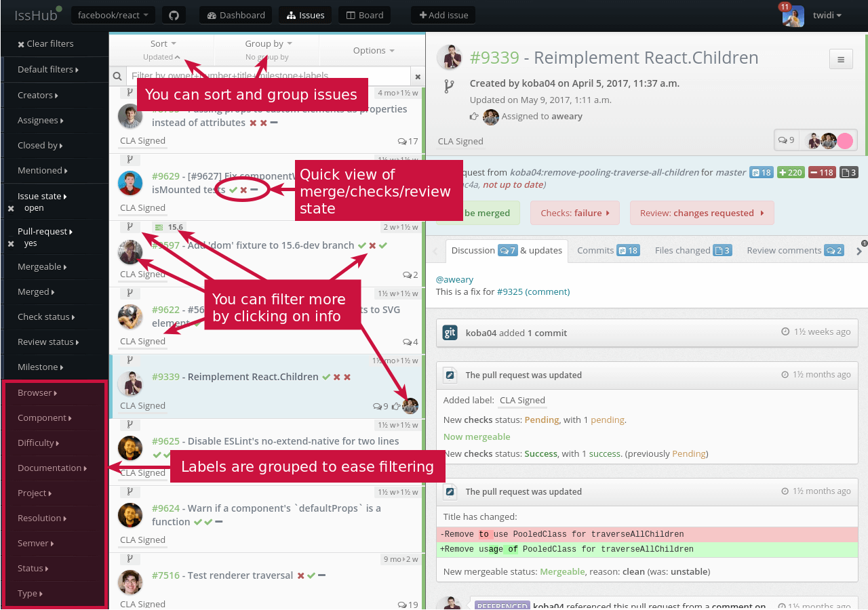Click the comment count 4 on #9622 row
The image size is (868, 610).
coord(410,342)
